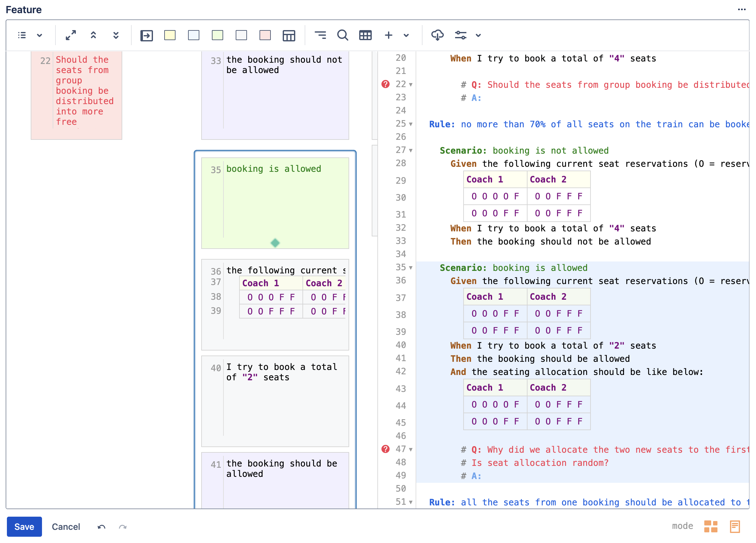The height and width of the screenshot is (543, 756).
Task: Select card 33 'the booking should not be allowed'
Action: click(275, 95)
